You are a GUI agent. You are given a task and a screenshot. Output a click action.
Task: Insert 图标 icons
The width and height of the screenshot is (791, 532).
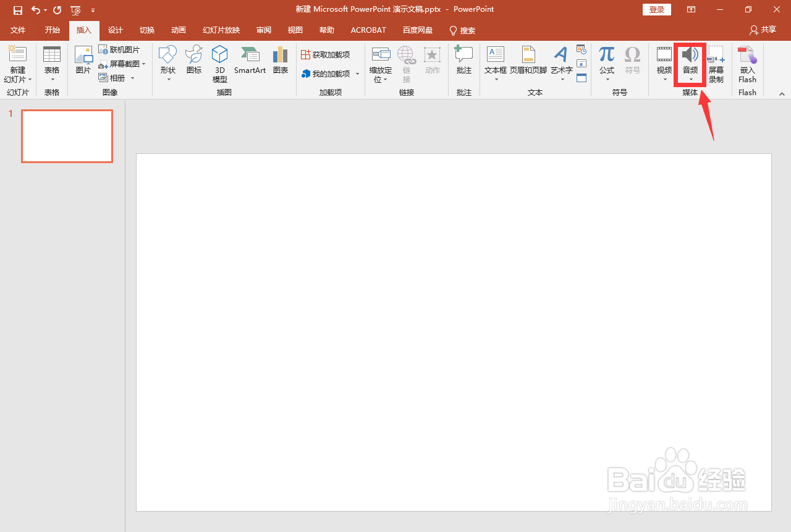click(x=194, y=61)
